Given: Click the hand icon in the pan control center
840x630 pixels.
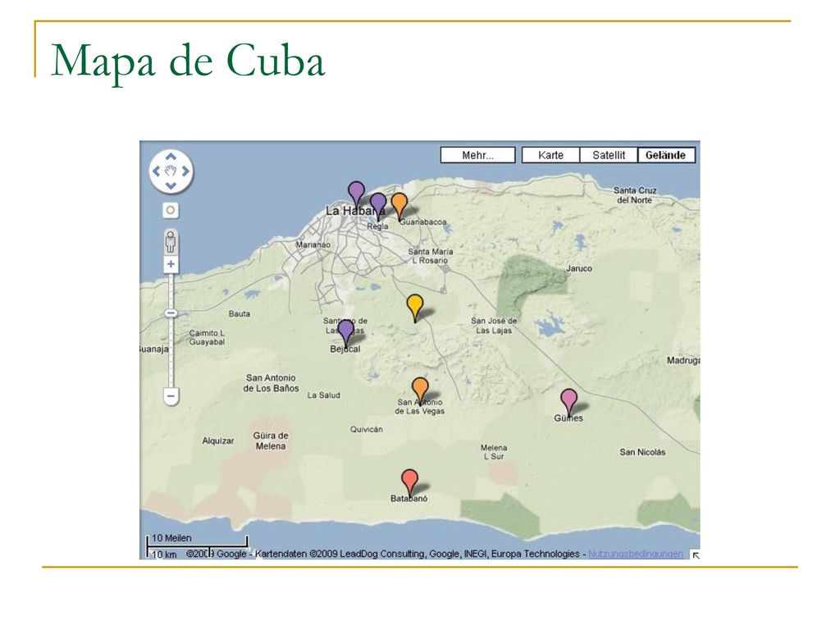Looking at the screenshot, I should pos(171,171).
